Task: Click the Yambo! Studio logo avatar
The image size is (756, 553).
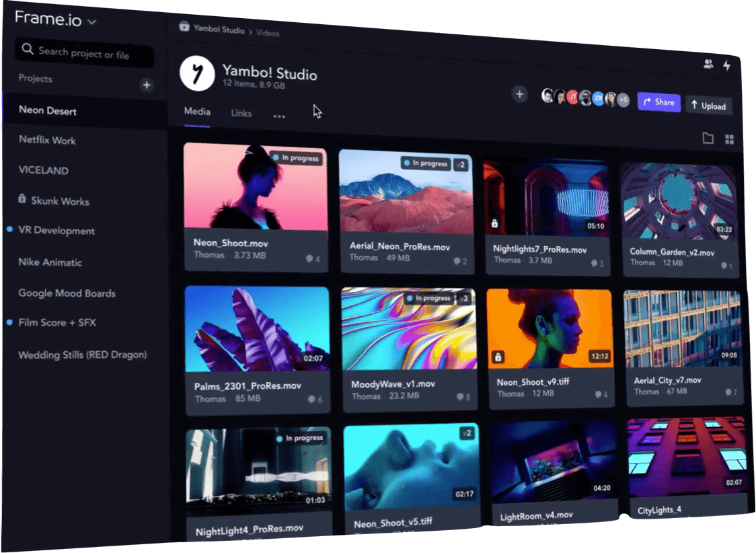Action: point(196,74)
